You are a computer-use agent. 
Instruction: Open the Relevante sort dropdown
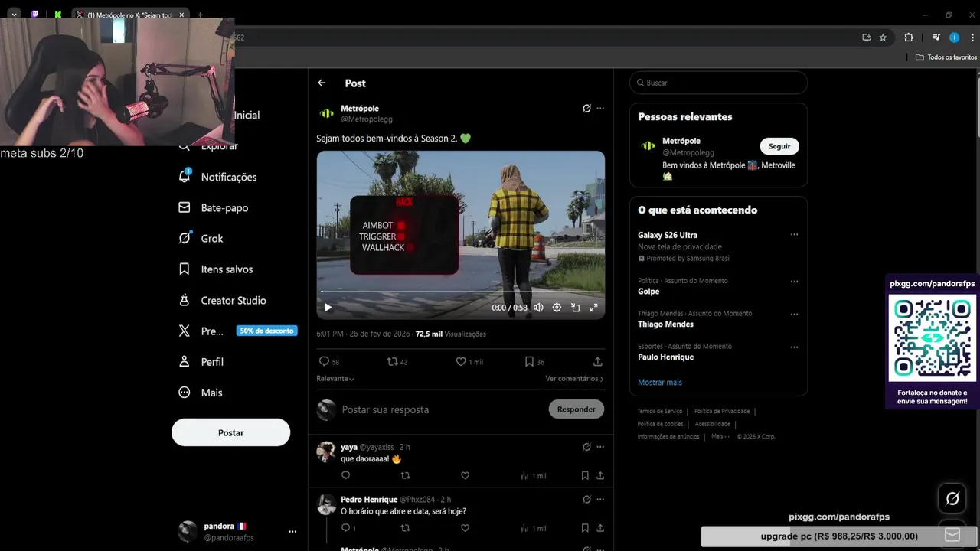(x=335, y=379)
